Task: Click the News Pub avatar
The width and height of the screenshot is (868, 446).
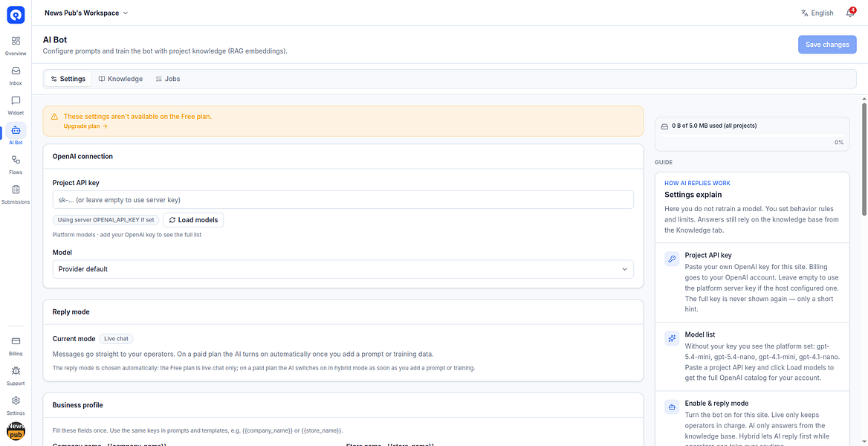Action: click(x=16, y=431)
